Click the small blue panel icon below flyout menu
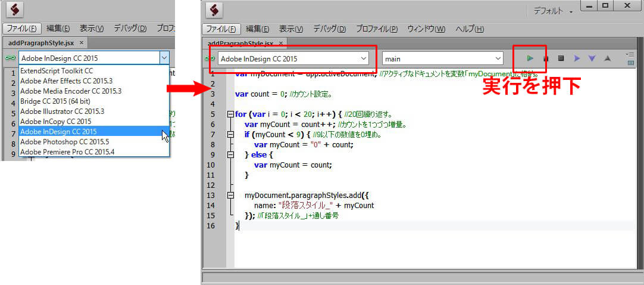 point(631,63)
